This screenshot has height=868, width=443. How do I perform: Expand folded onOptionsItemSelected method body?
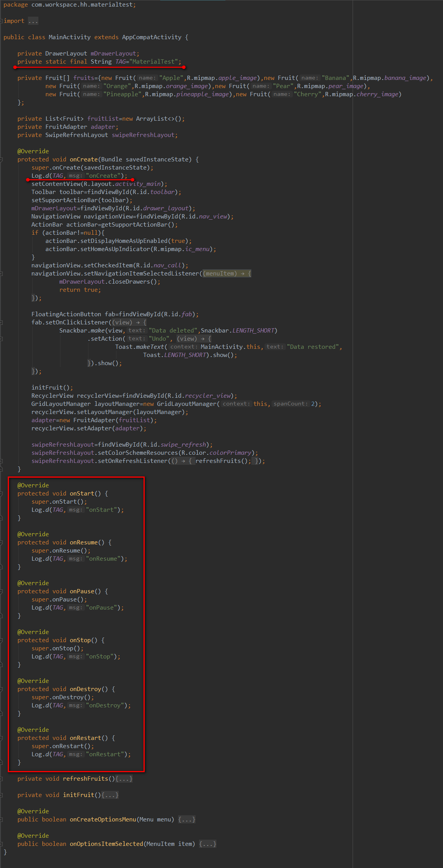pos(208,844)
